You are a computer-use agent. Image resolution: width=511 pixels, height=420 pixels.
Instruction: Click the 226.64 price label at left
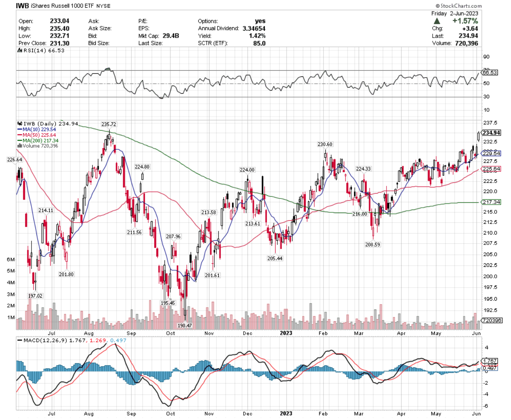[15, 160]
